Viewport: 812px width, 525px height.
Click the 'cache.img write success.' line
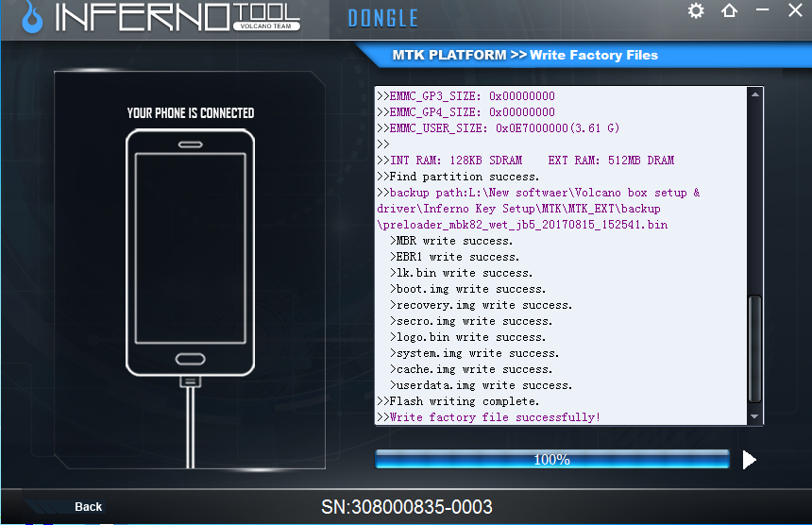tap(471, 369)
